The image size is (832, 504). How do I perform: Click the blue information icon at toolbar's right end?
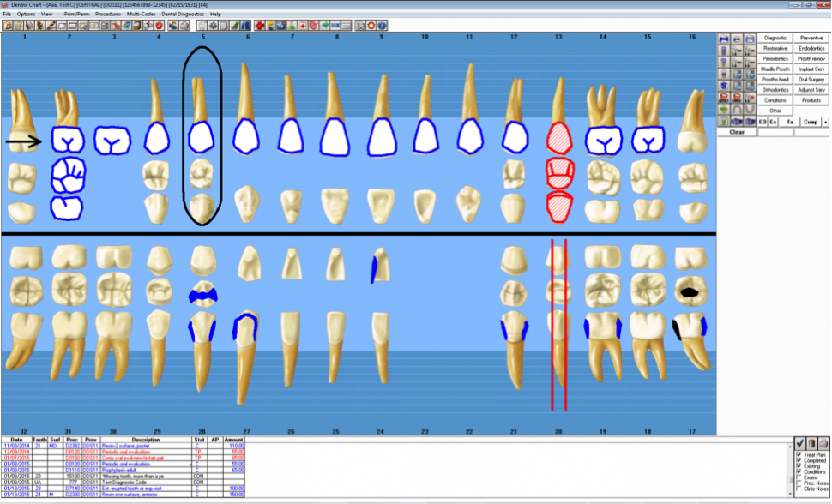pyautogui.click(x=382, y=25)
